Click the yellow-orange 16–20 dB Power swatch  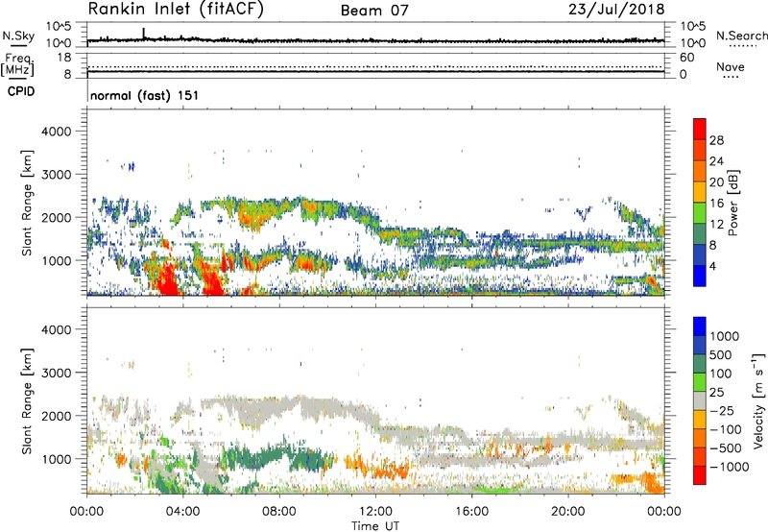pyautogui.click(x=700, y=192)
